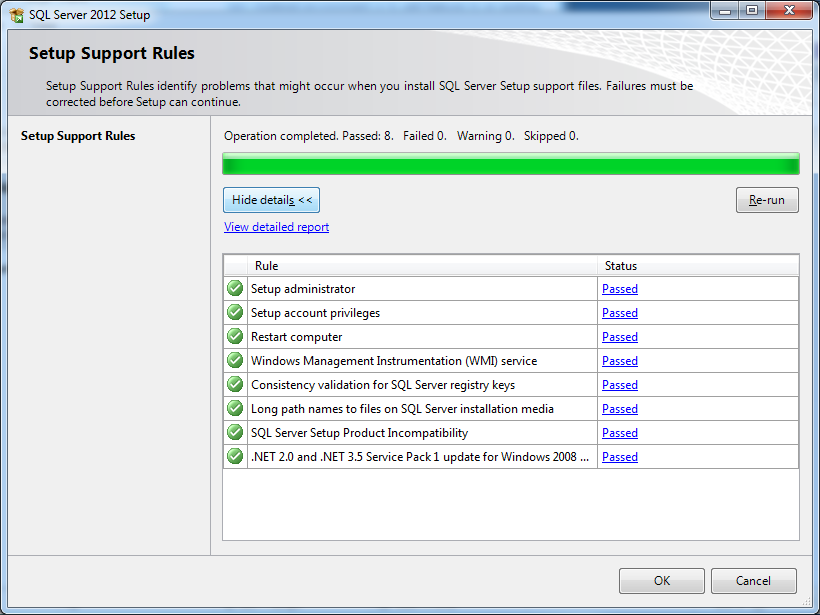Select Setup Support Rules step in left pane
Image resolution: width=820 pixels, height=615 pixels.
pos(78,136)
